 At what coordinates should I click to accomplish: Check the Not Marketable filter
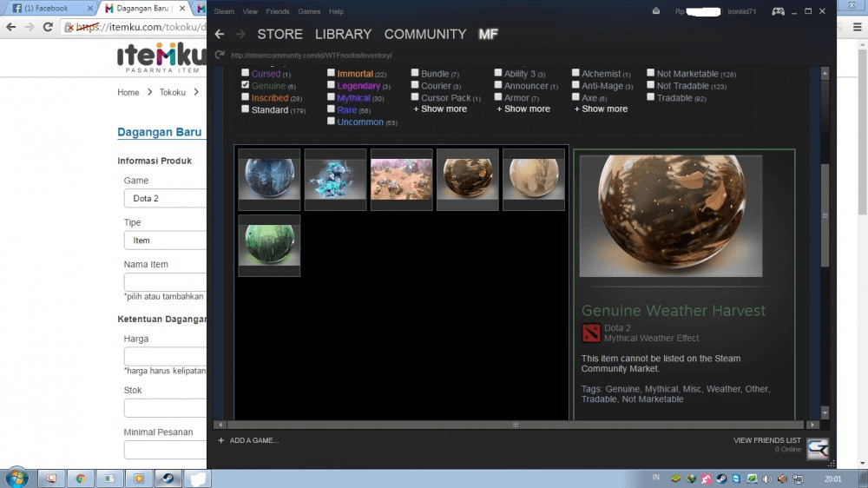[x=650, y=73]
